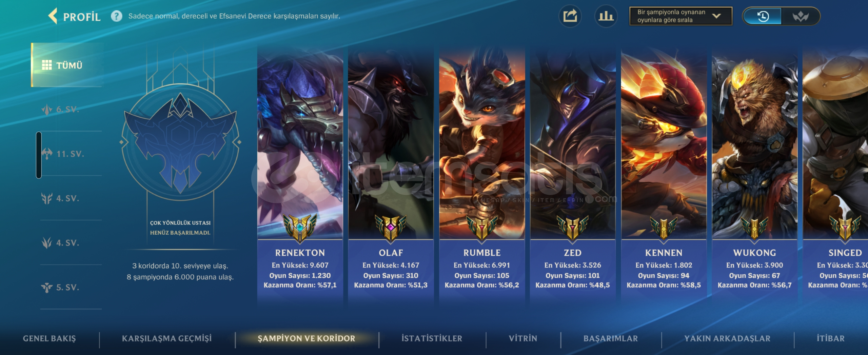
Task: Expand the sort dropdown chevron arrow
Action: pyautogui.click(x=716, y=16)
